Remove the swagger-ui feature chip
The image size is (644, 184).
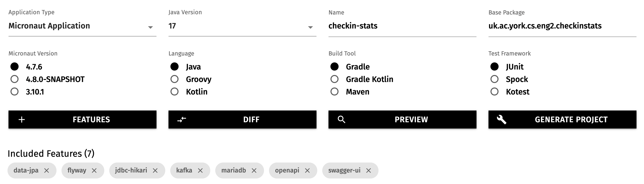coord(369,170)
